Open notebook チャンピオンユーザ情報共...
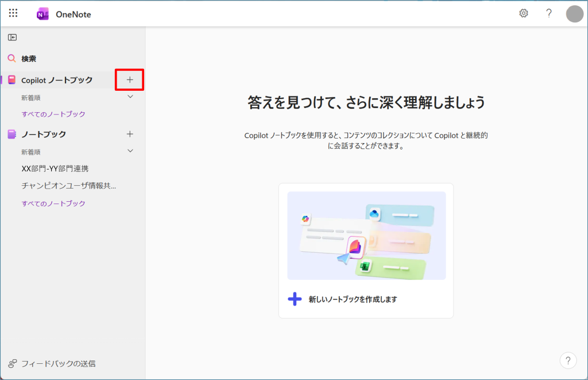 click(69, 186)
